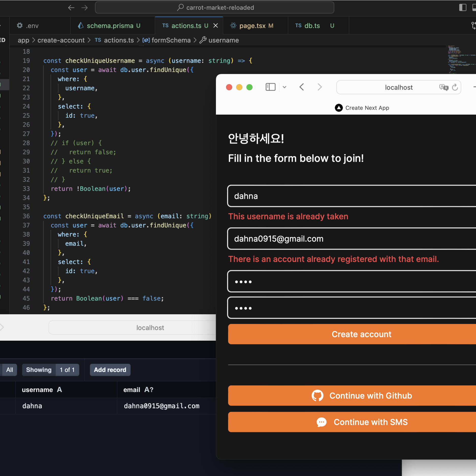Image resolution: width=476 pixels, height=476 pixels.
Task: Click the SMS chat bubble icon
Action: (x=321, y=422)
